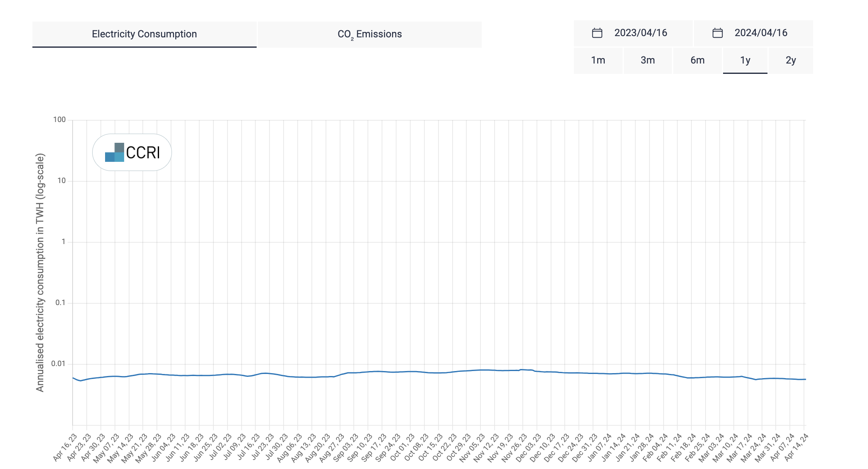The height and width of the screenshot is (469, 868).
Task: Click the end date calendar icon
Action: click(717, 33)
